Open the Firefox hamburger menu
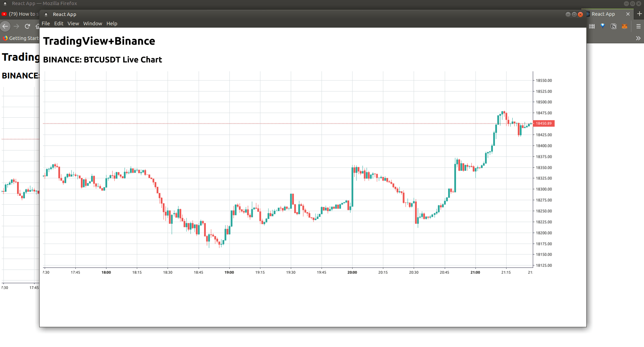644x347 pixels. point(638,26)
